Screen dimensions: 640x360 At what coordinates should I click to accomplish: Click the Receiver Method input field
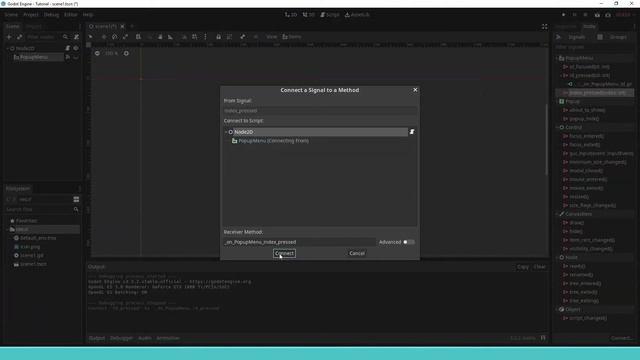(x=299, y=242)
